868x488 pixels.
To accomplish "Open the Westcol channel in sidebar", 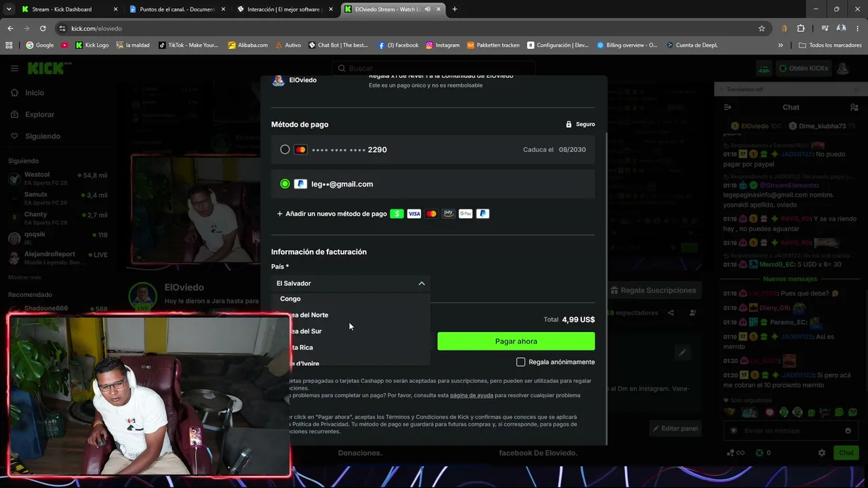I will click(x=58, y=179).
